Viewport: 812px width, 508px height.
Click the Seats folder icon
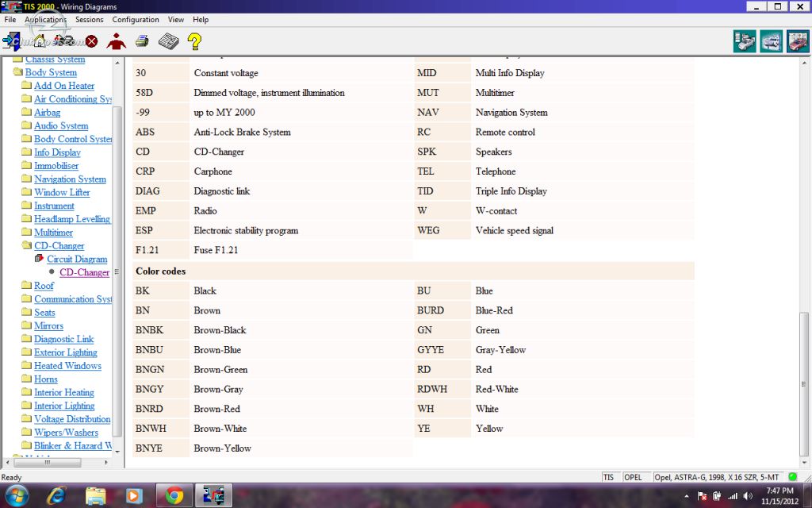click(x=26, y=311)
